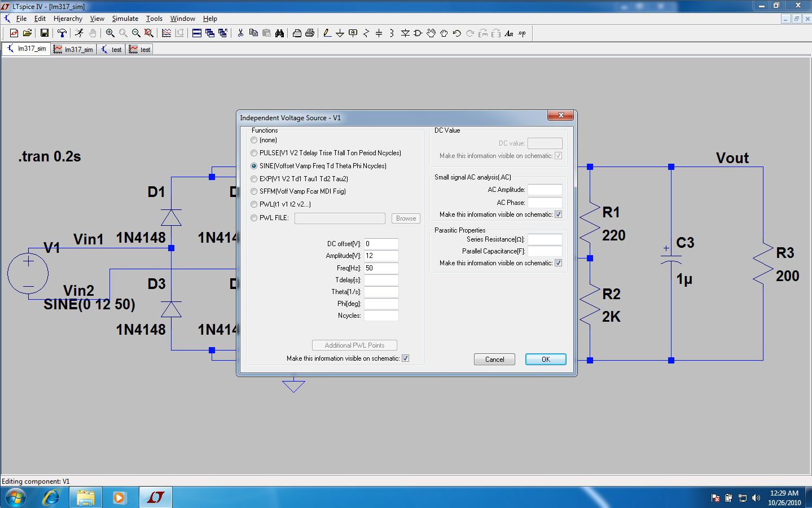The width and height of the screenshot is (812, 508).
Task: Switch to the lm317_sim waveform tab
Action: pyautogui.click(x=74, y=50)
